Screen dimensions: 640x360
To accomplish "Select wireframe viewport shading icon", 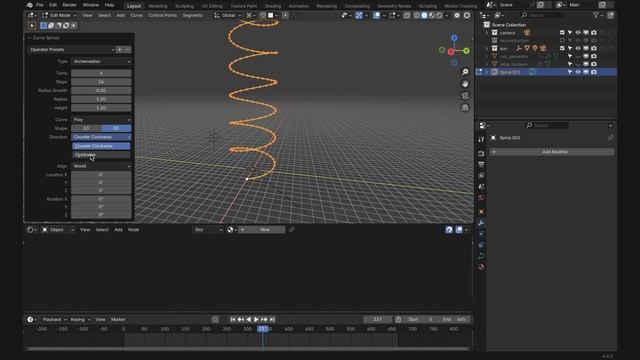I will (x=417, y=15).
